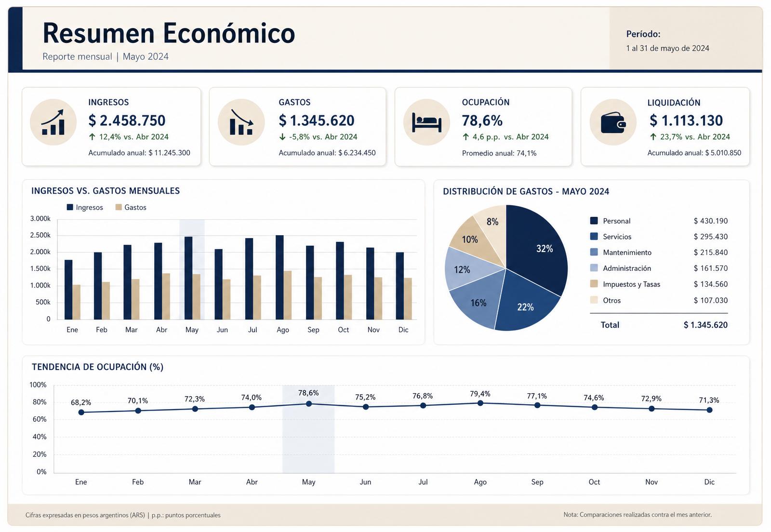This screenshot has height=532, width=771.
Task: Click 'Reporte mensual | Mayo 2024' subtitle
Action: (106, 56)
